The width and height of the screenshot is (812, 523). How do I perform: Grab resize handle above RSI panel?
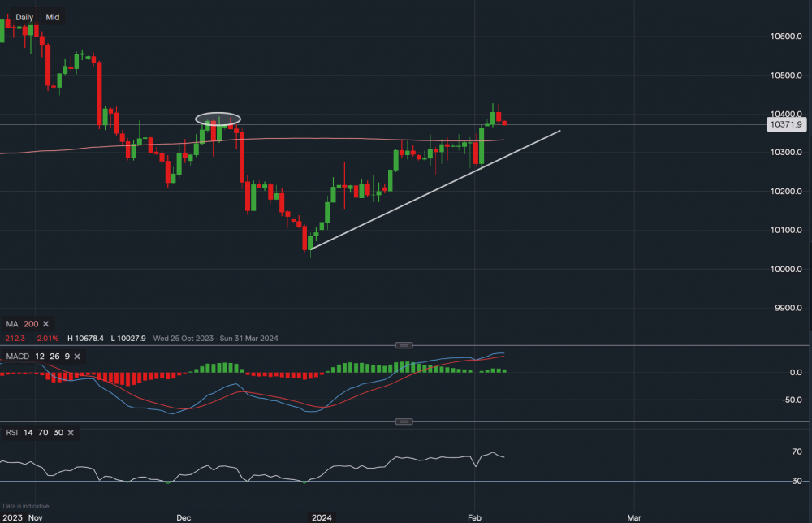(404, 421)
